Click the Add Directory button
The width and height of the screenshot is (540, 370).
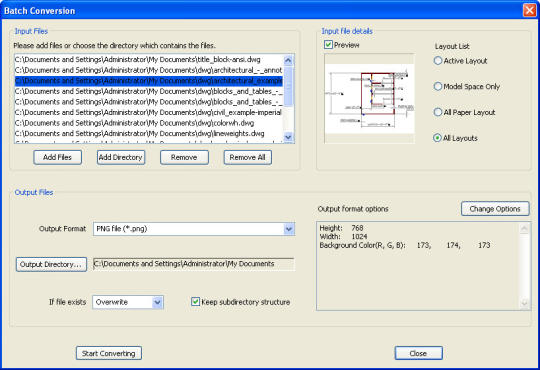[x=121, y=157]
